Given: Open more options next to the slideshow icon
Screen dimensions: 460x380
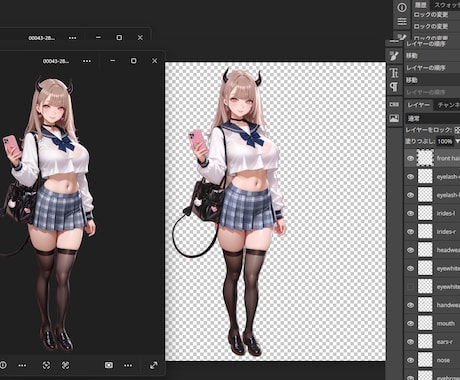Looking at the screenshot, I should coord(128,366).
